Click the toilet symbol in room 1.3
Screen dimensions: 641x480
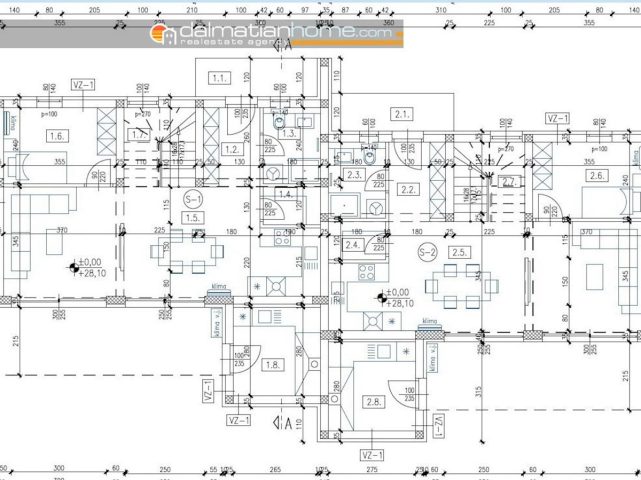(x=280, y=121)
